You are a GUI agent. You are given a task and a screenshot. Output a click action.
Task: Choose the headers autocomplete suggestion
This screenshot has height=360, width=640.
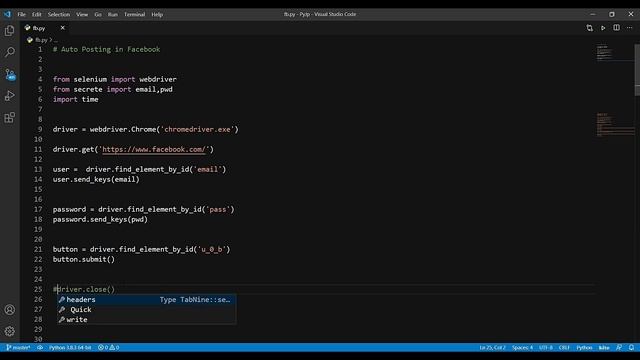(x=146, y=300)
